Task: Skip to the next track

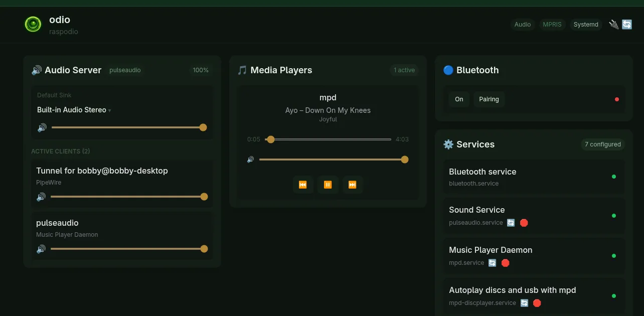Action: point(353,185)
